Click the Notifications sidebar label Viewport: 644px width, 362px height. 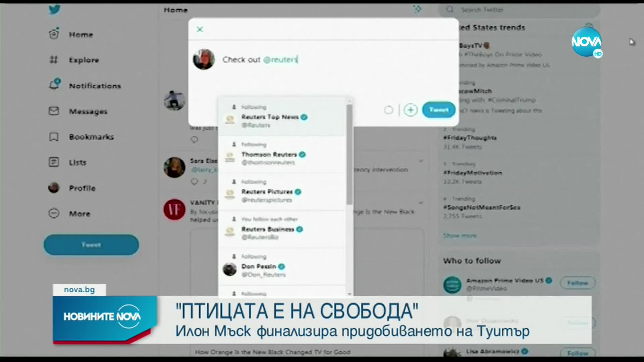(x=95, y=86)
